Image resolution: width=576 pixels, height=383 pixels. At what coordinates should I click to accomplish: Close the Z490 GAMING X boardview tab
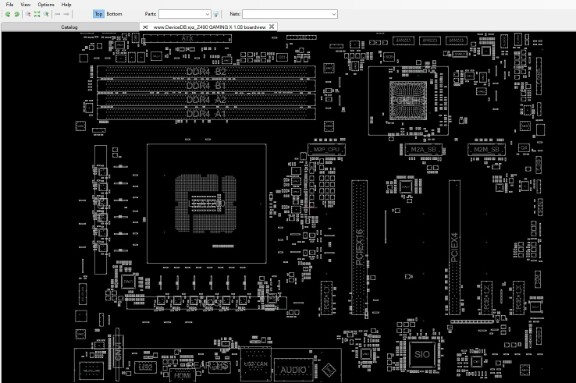point(271,26)
